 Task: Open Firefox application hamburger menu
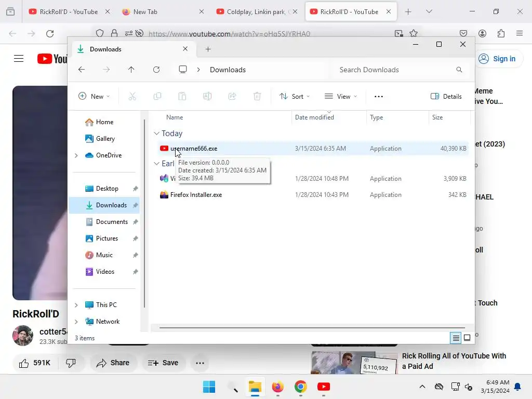[x=519, y=33]
